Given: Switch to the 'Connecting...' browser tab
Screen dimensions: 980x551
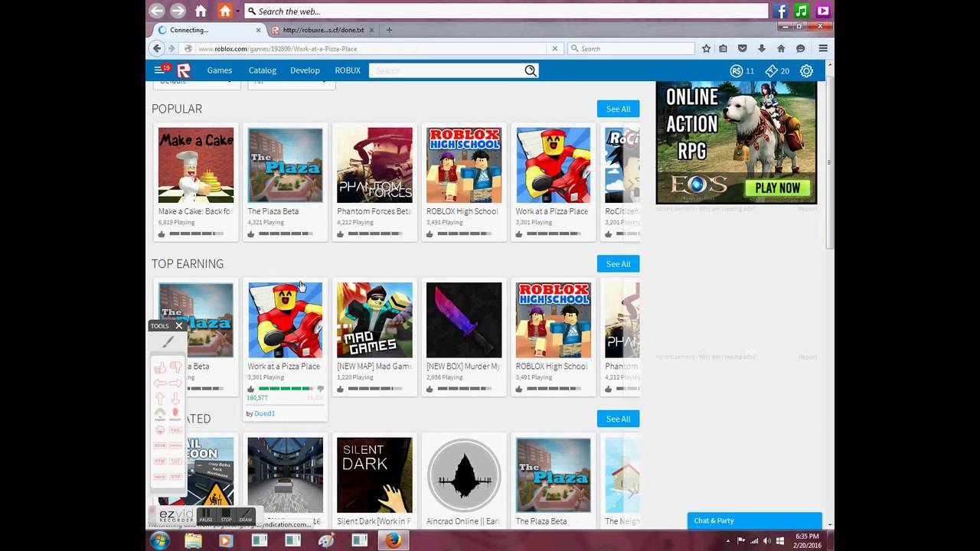Looking at the screenshot, I should click(x=208, y=30).
